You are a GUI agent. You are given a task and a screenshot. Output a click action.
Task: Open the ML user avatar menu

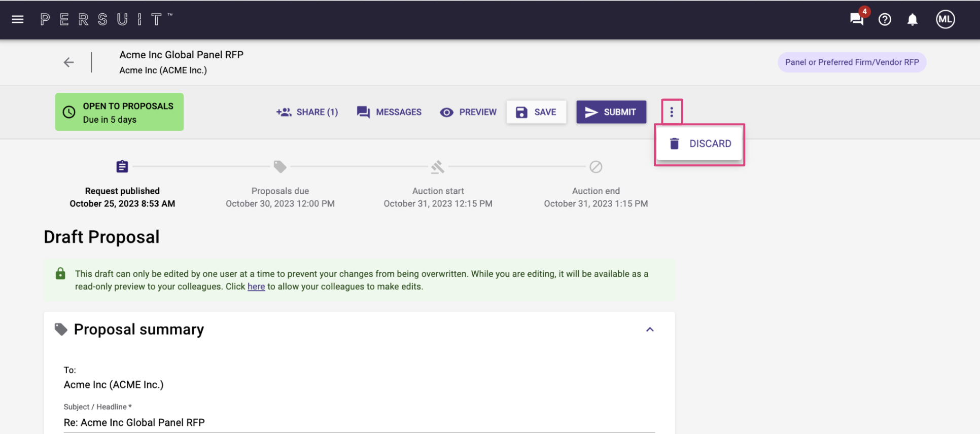pos(945,19)
